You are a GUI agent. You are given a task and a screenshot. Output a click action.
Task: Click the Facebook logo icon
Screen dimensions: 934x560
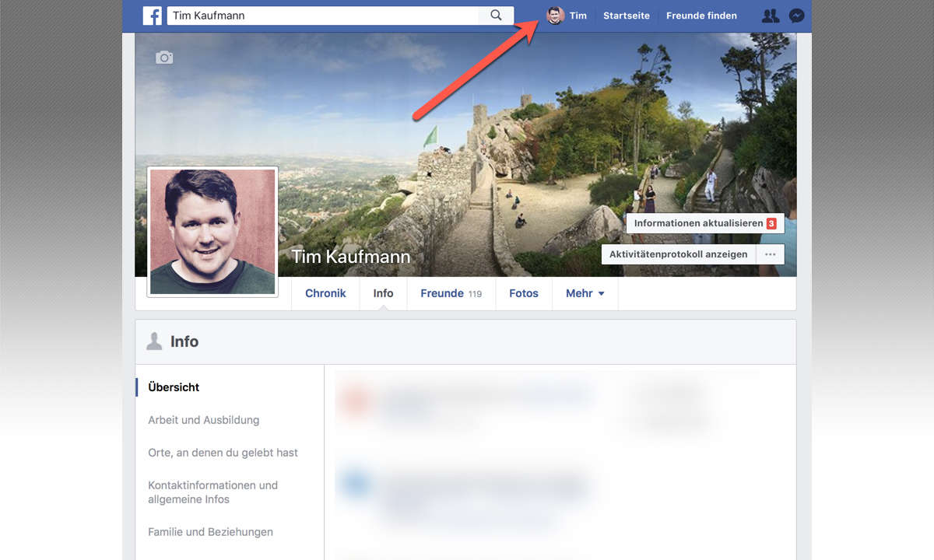pyautogui.click(x=152, y=16)
